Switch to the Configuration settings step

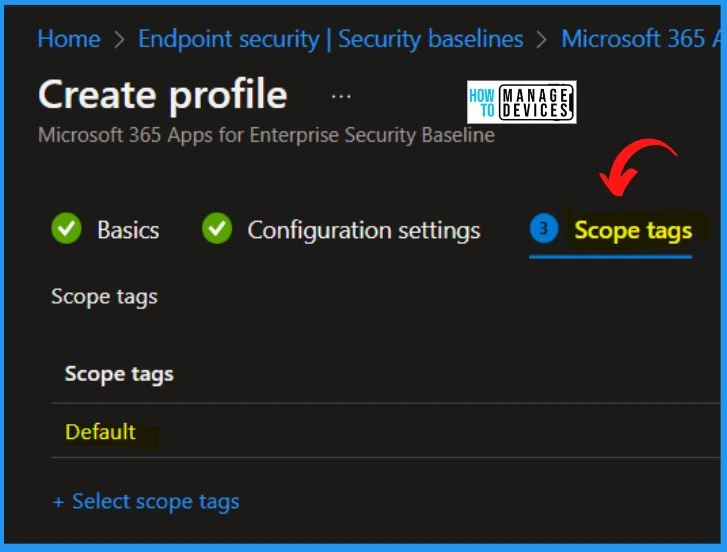364,230
